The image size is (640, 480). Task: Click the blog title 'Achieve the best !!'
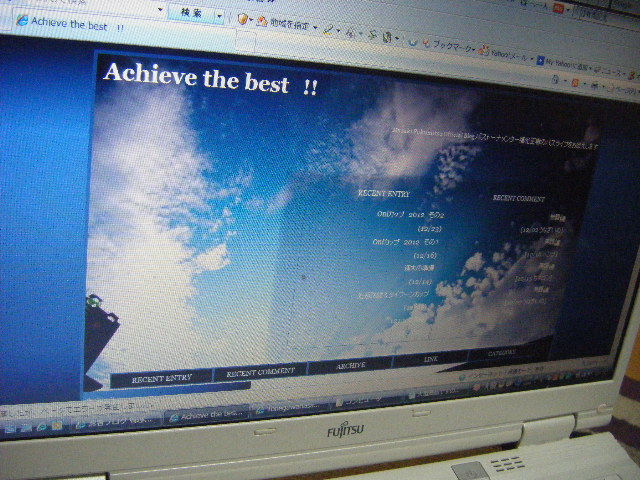pyautogui.click(x=211, y=78)
